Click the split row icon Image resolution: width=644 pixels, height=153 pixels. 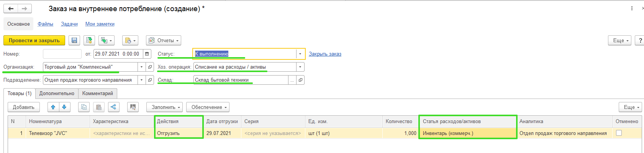click(113, 107)
